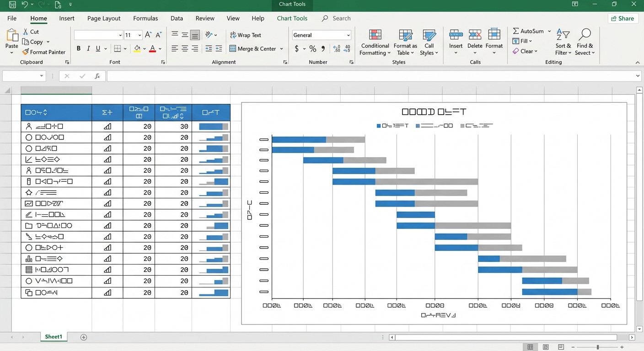The width and height of the screenshot is (644, 351).
Task: Click the Format Painter brush icon
Action: [x=26, y=52]
